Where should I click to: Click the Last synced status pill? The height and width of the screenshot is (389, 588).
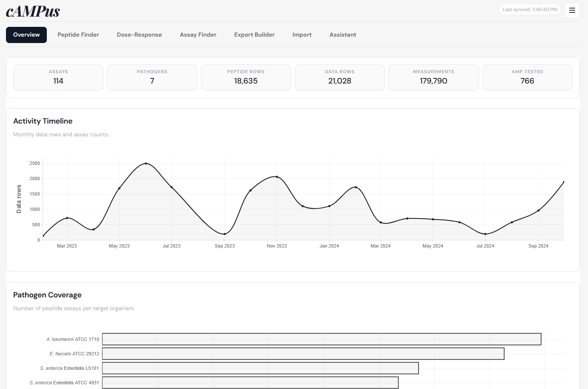click(x=529, y=9)
